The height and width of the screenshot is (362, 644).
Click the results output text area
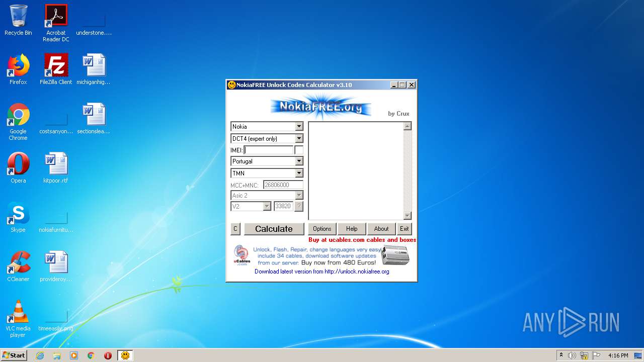356,171
